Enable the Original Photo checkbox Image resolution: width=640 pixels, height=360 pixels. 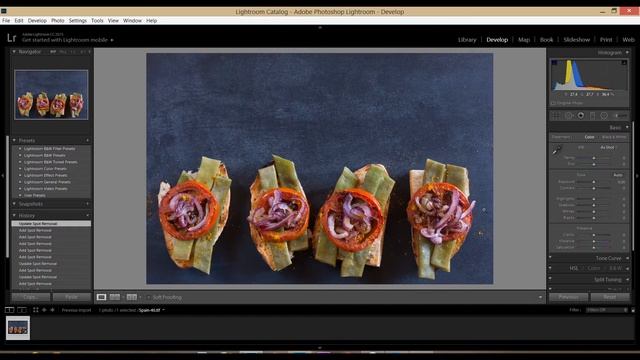[553, 103]
